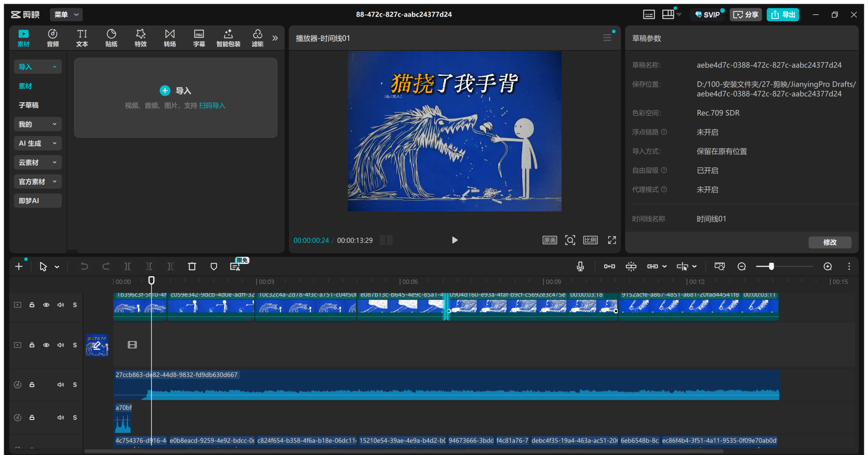Click the 导出 export button
This screenshot has width=868, height=455.
[x=783, y=15]
